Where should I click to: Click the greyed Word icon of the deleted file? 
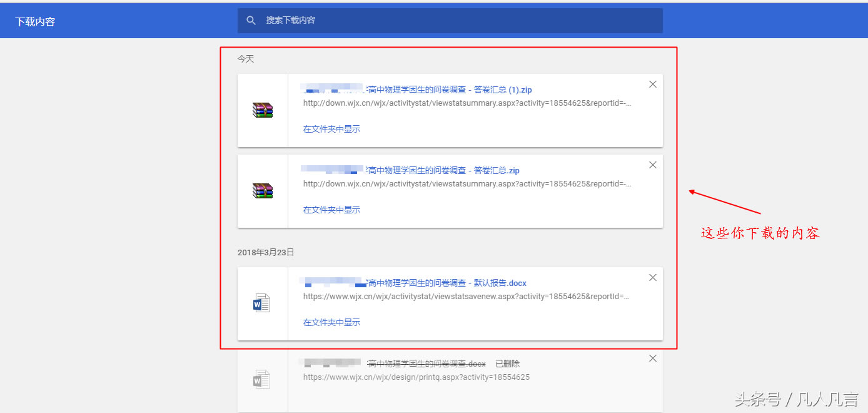[261, 380]
